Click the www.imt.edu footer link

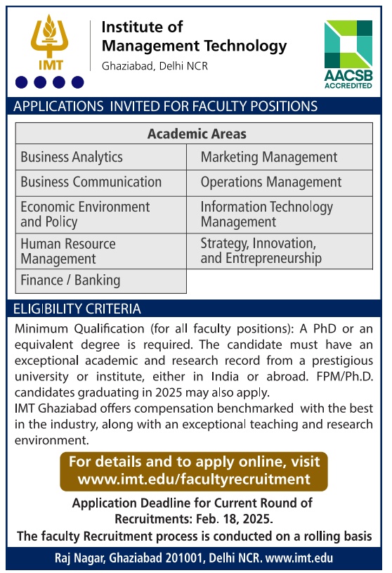tap(299, 558)
